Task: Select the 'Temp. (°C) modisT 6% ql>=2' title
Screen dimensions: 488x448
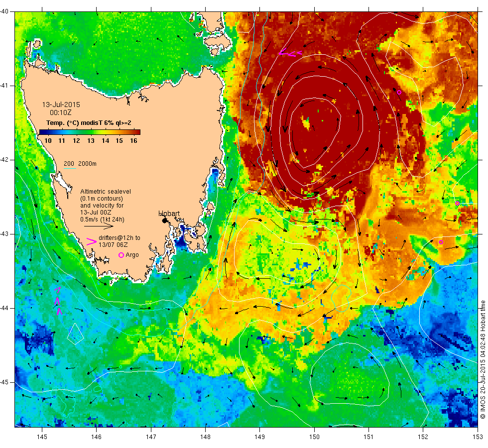Action: pos(89,123)
